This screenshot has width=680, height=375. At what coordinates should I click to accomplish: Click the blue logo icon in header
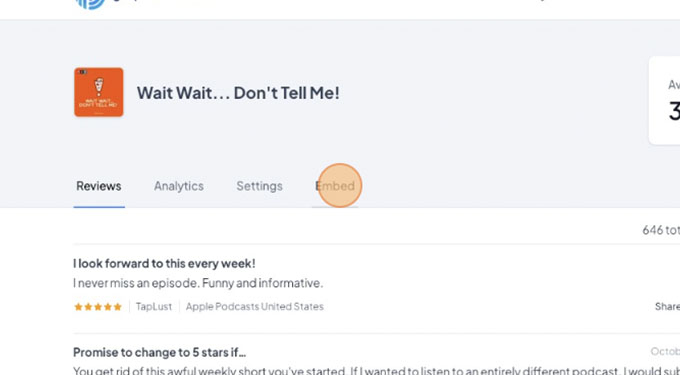click(90, 3)
